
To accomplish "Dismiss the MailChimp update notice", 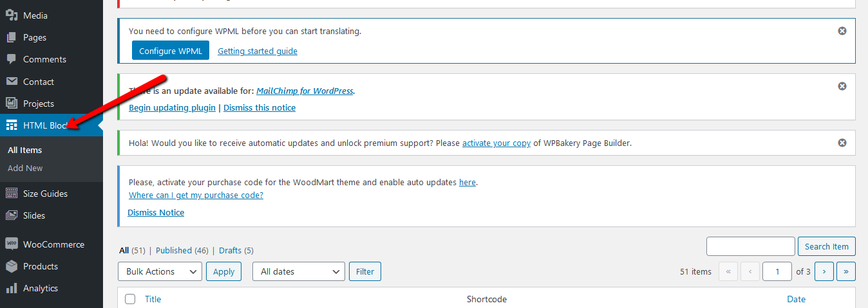I will point(842,86).
